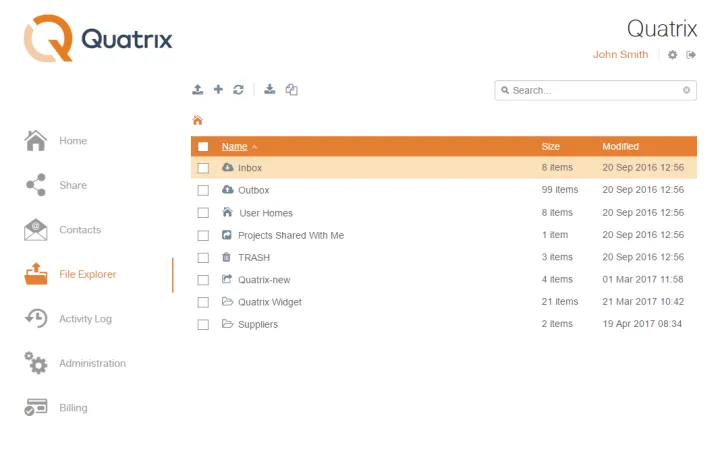Open the Billing menu item
720x474 pixels.
(73, 408)
